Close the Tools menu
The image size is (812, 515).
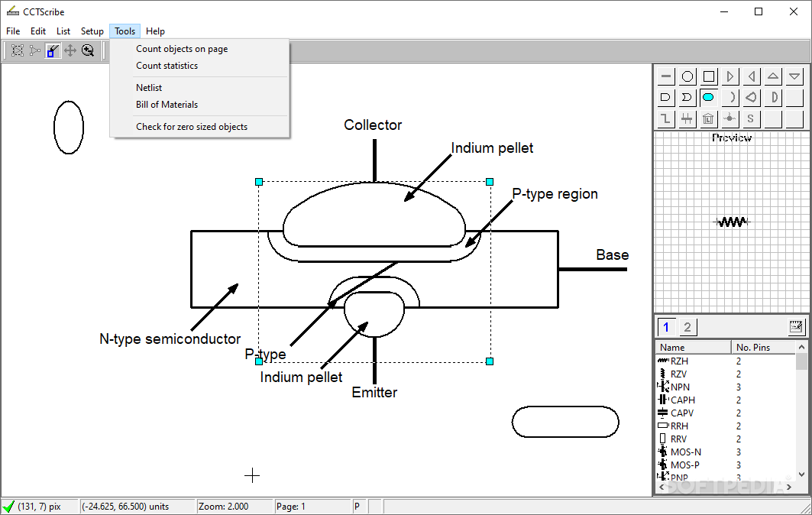[125, 31]
